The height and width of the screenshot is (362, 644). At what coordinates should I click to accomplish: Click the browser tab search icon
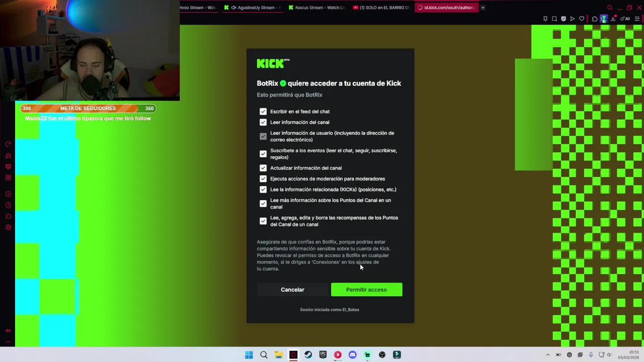tap(610, 8)
